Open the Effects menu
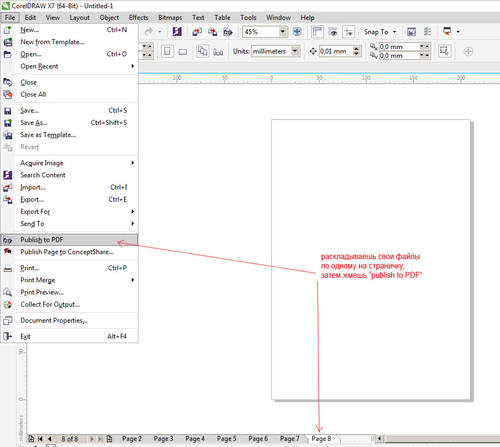 (x=138, y=18)
